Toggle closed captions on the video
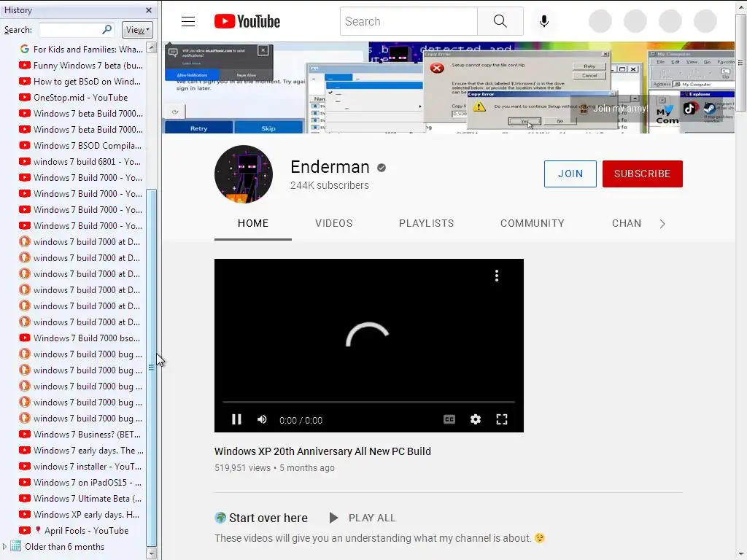Screen dimensions: 747x560 pyautogui.click(x=449, y=419)
